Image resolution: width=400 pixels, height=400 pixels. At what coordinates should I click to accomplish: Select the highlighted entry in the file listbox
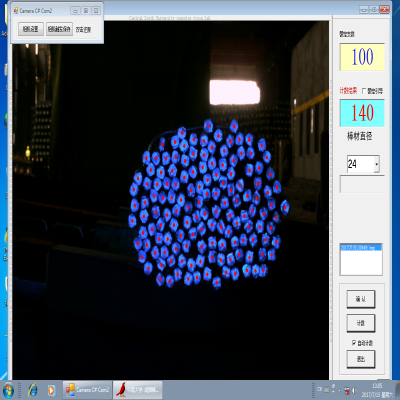click(x=361, y=247)
